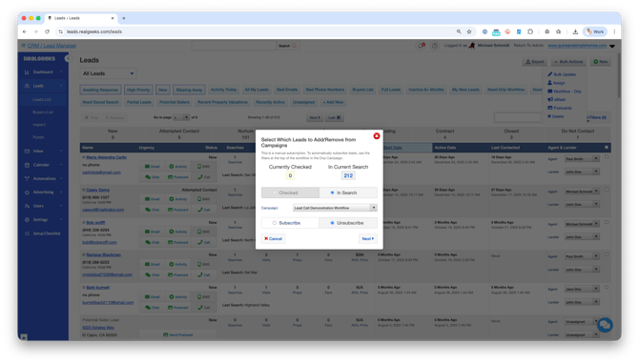Open the All Leads filter dropdown

(108, 73)
